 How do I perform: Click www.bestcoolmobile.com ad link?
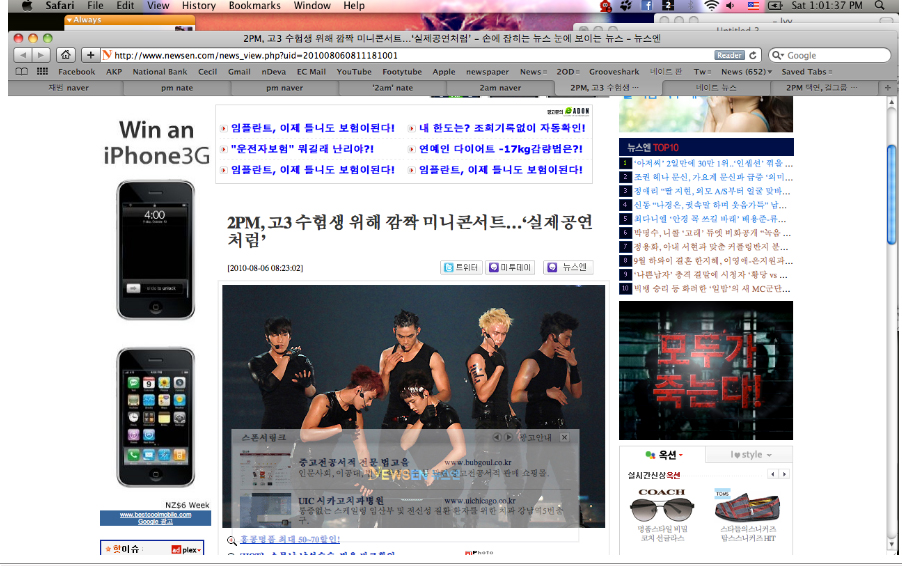pyautogui.click(x=155, y=515)
